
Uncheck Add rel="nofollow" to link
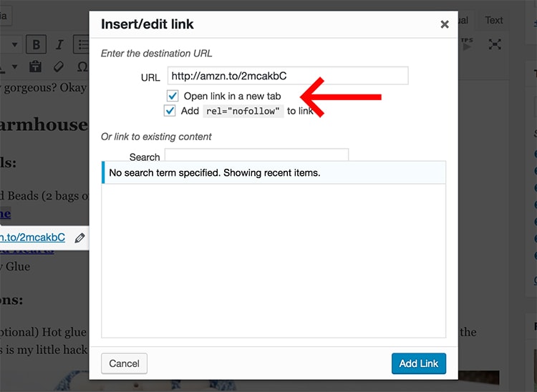coord(170,111)
